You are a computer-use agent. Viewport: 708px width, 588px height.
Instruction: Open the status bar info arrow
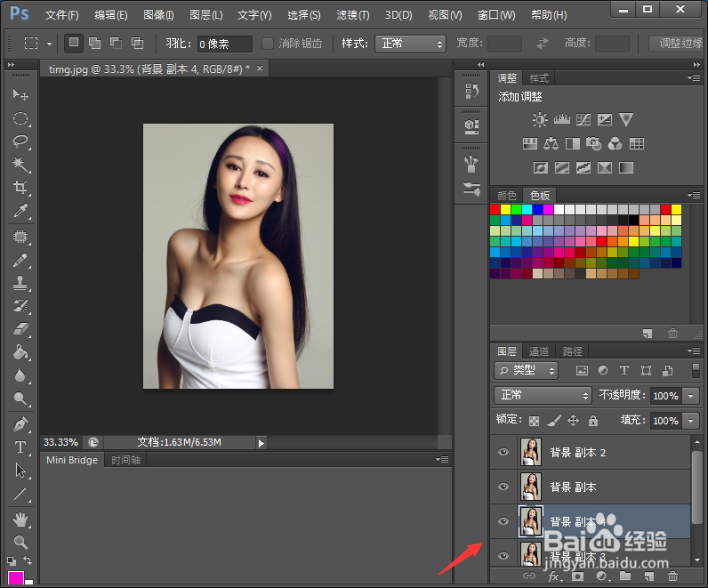point(261,443)
